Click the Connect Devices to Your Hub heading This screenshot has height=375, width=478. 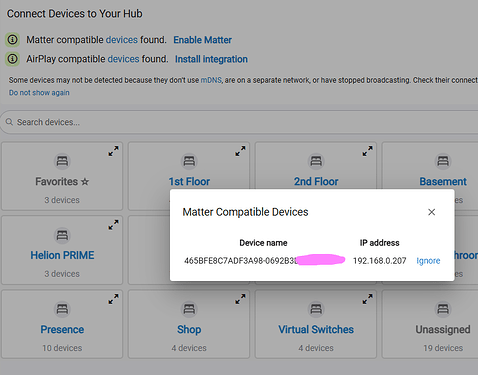[75, 14]
